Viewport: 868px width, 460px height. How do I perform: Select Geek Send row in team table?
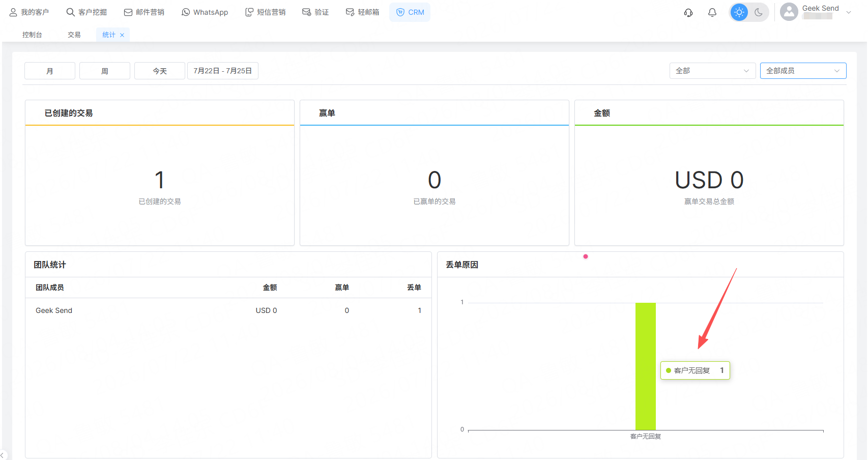pyautogui.click(x=228, y=310)
